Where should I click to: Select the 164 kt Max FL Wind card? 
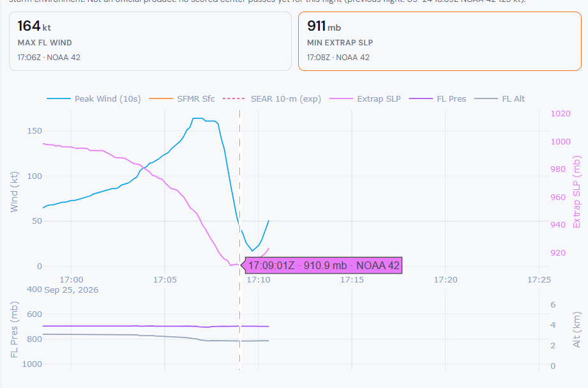pos(151,42)
